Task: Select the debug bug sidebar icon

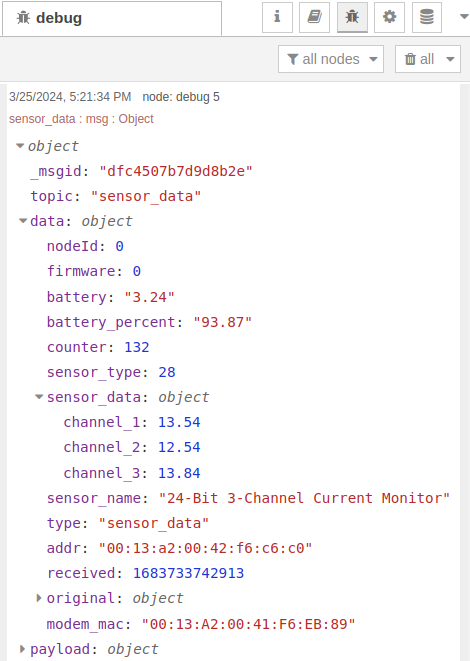Action: [352, 17]
